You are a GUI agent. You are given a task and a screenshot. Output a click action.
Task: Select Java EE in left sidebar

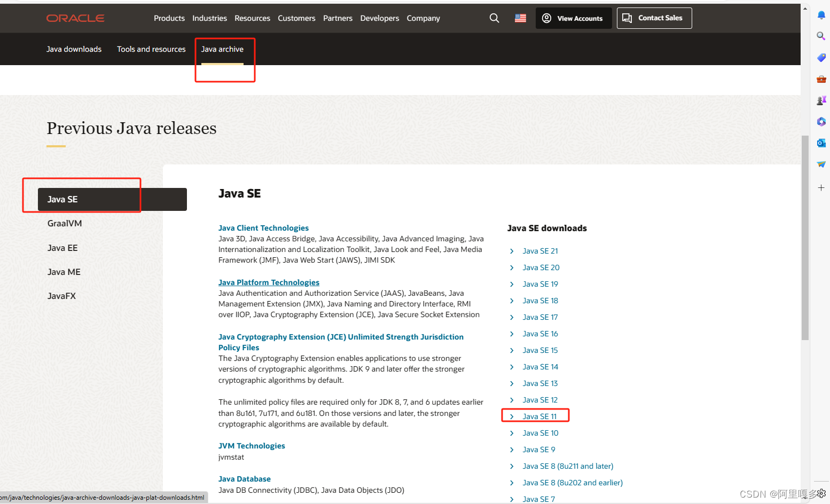pos(62,248)
